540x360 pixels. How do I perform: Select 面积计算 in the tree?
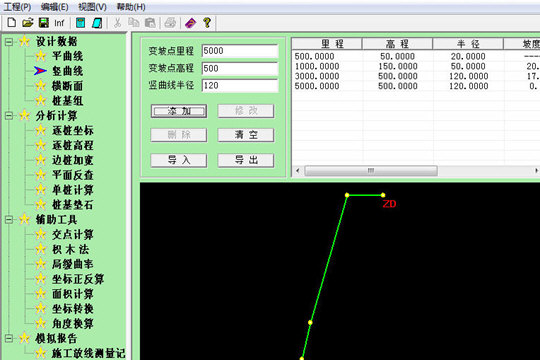tap(73, 294)
